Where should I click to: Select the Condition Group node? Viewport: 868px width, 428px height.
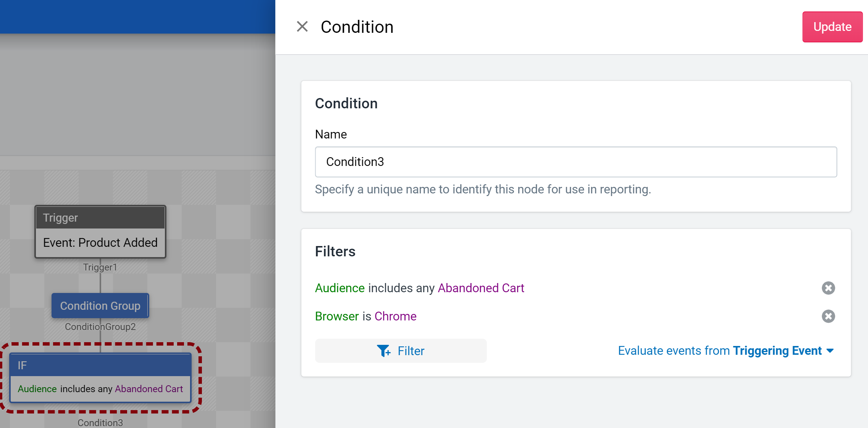[100, 306]
